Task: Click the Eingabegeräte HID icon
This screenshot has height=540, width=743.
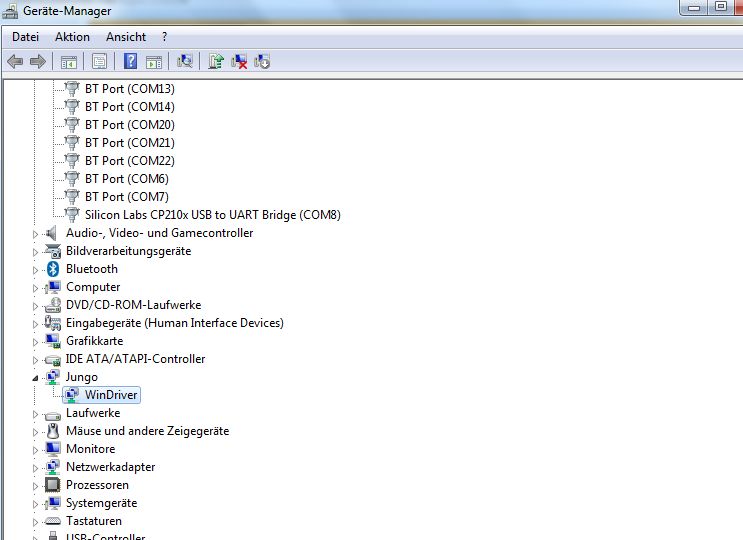Action: (x=53, y=323)
